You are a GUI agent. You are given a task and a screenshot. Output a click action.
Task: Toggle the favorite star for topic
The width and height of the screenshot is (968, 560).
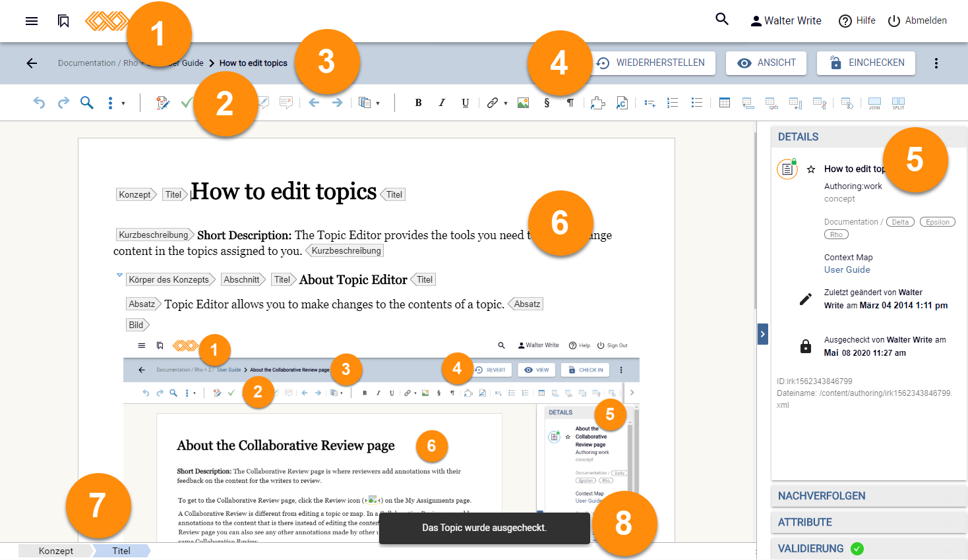pyautogui.click(x=811, y=169)
